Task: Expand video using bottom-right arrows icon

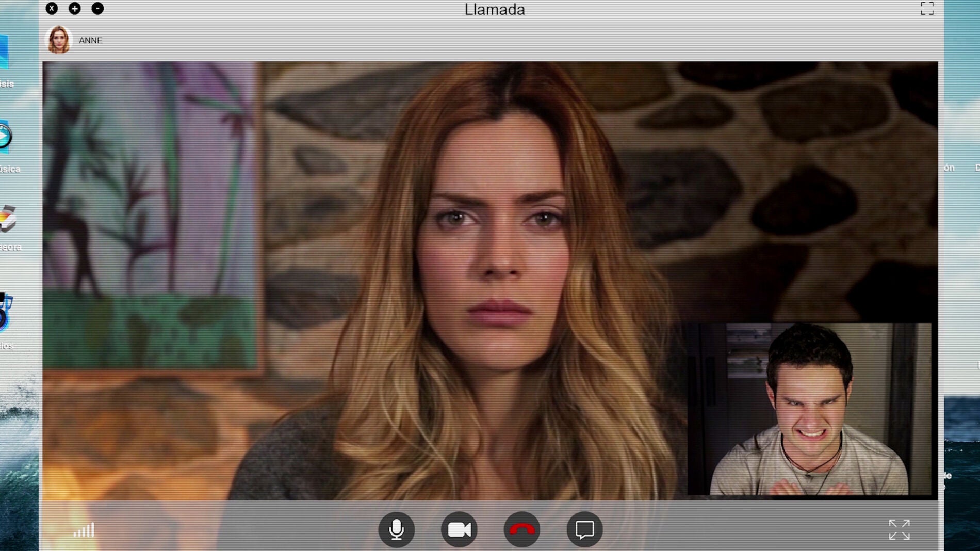Action: click(x=899, y=529)
